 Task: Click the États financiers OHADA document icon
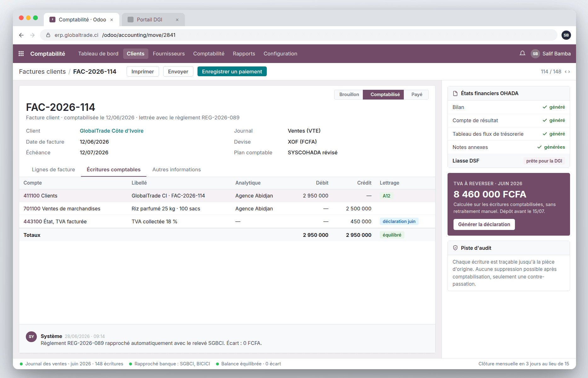[455, 94]
